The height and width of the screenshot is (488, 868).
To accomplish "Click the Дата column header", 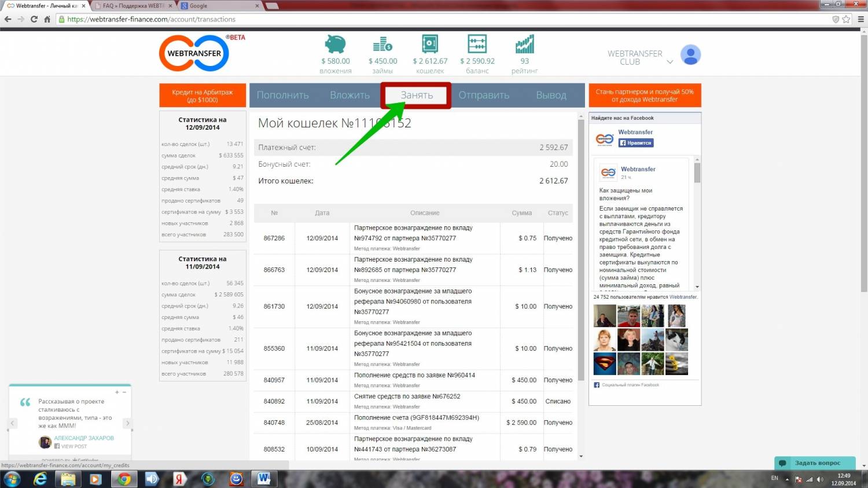I will pyautogui.click(x=322, y=213).
